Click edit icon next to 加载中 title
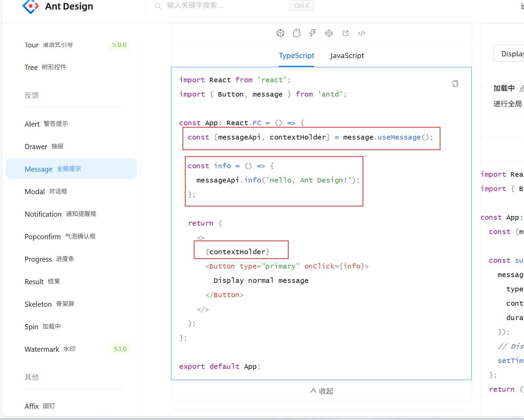 521,88
